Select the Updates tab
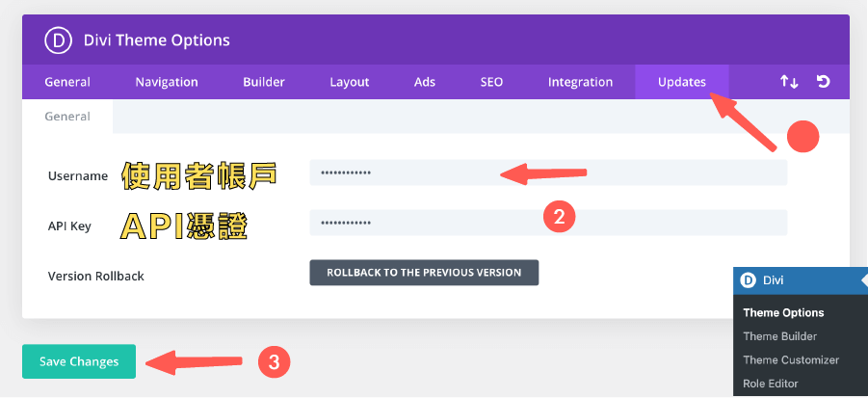868x398 pixels. [x=682, y=82]
